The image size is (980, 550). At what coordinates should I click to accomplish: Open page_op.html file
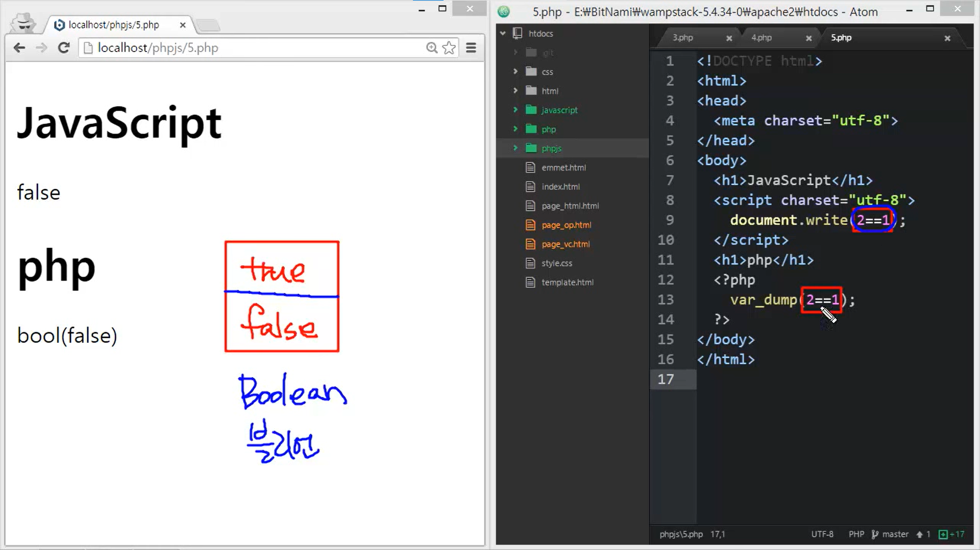pos(567,225)
